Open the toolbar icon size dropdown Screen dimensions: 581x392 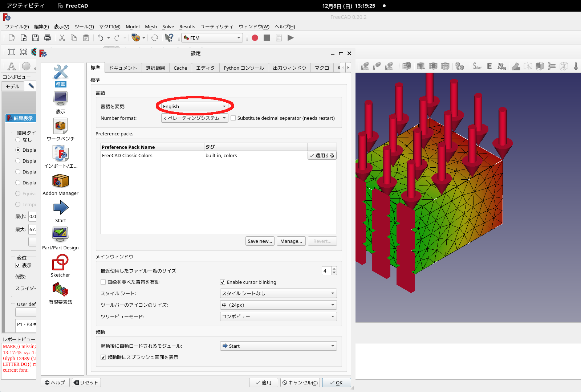(279, 305)
